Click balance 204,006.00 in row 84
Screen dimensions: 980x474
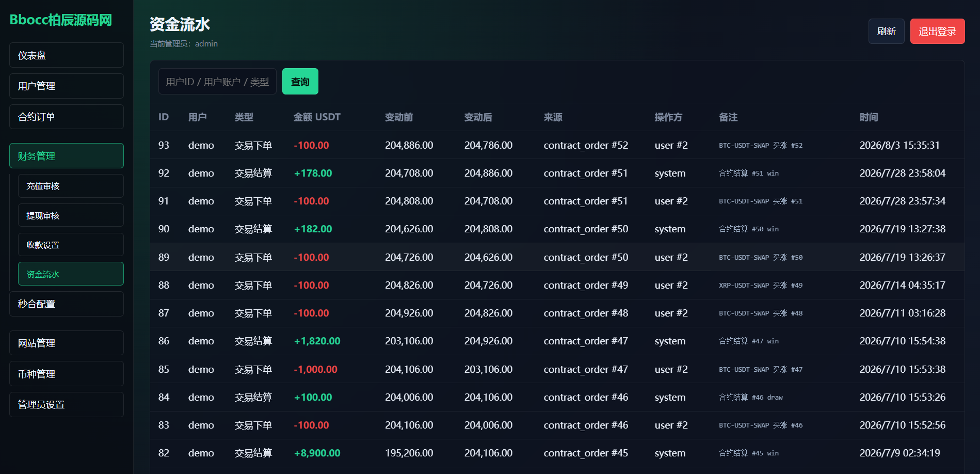(409, 397)
